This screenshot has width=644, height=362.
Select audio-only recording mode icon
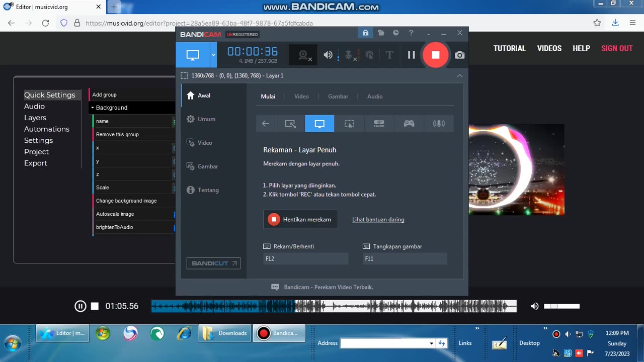(439, 124)
